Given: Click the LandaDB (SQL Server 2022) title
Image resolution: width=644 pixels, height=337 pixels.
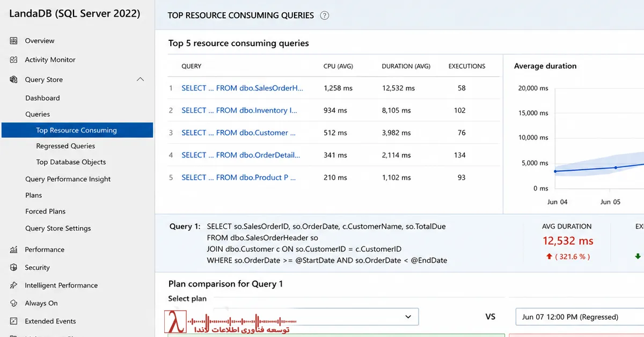Looking at the screenshot, I should (75, 13).
